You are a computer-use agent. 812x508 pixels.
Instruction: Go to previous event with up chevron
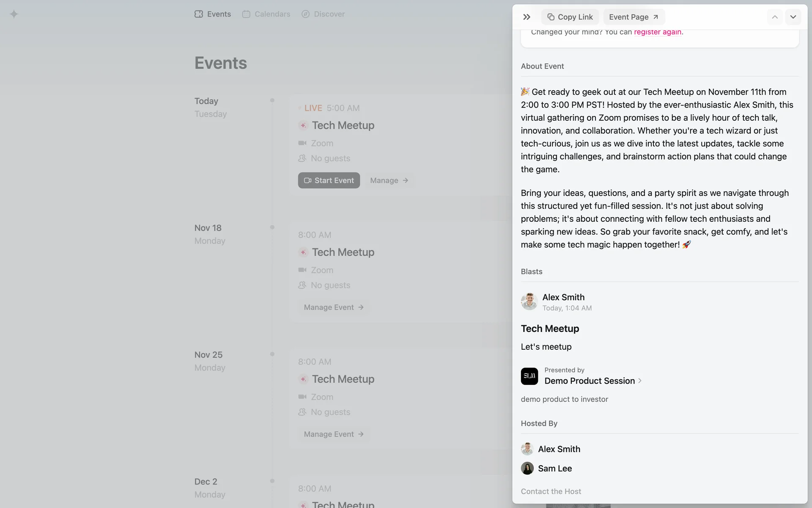(x=775, y=17)
